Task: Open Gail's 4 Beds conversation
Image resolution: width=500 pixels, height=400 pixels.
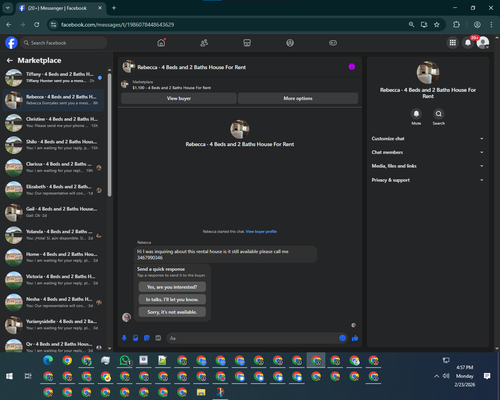Action: (x=54, y=212)
